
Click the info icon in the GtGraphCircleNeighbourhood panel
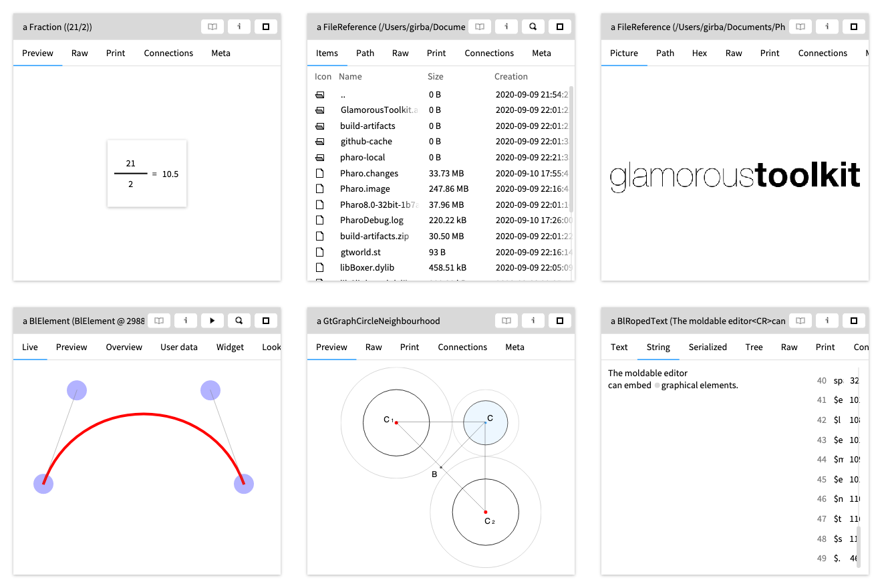[533, 321]
